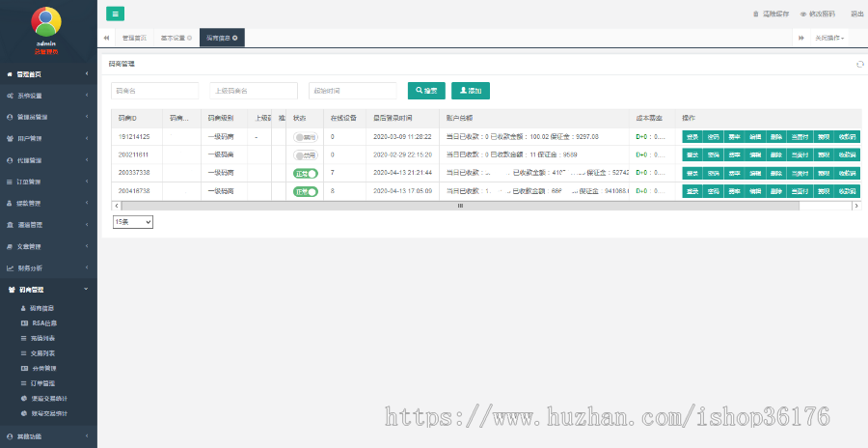Click the start time input field
The width and height of the screenshot is (868, 448).
pyautogui.click(x=352, y=91)
